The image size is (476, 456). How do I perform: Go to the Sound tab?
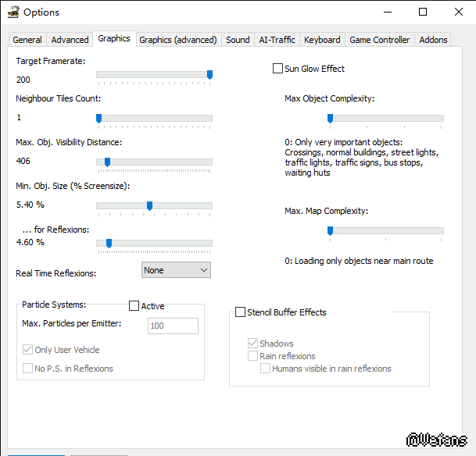click(238, 40)
